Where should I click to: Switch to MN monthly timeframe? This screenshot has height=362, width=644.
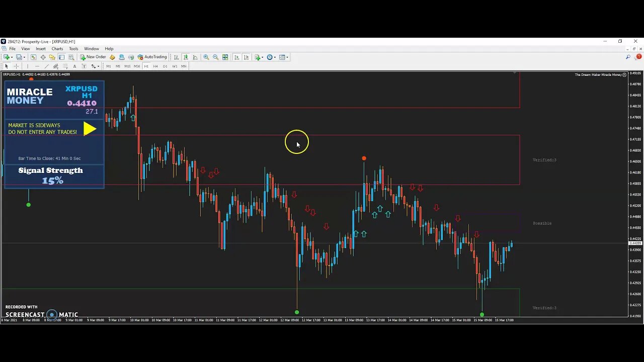[x=184, y=66]
